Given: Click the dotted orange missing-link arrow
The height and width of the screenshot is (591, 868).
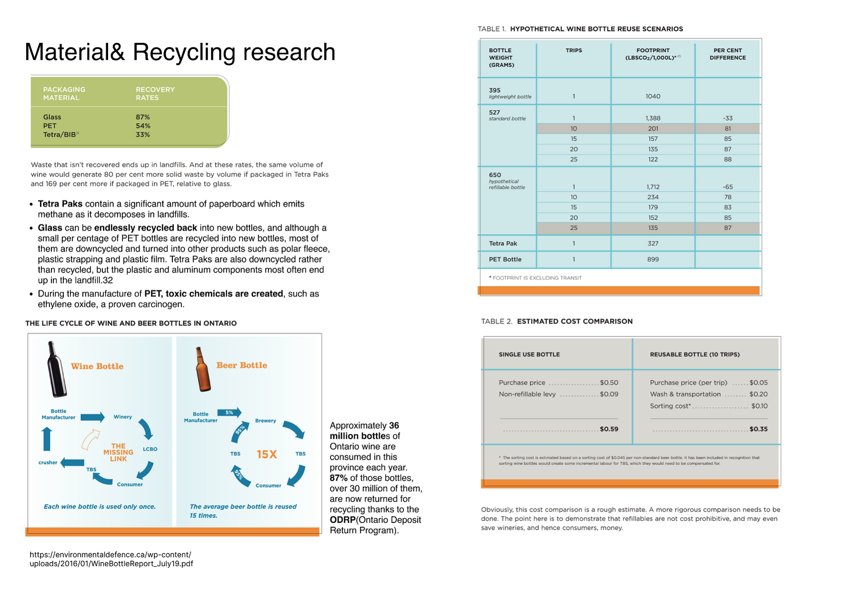Looking at the screenshot, I should coord(90,439).
